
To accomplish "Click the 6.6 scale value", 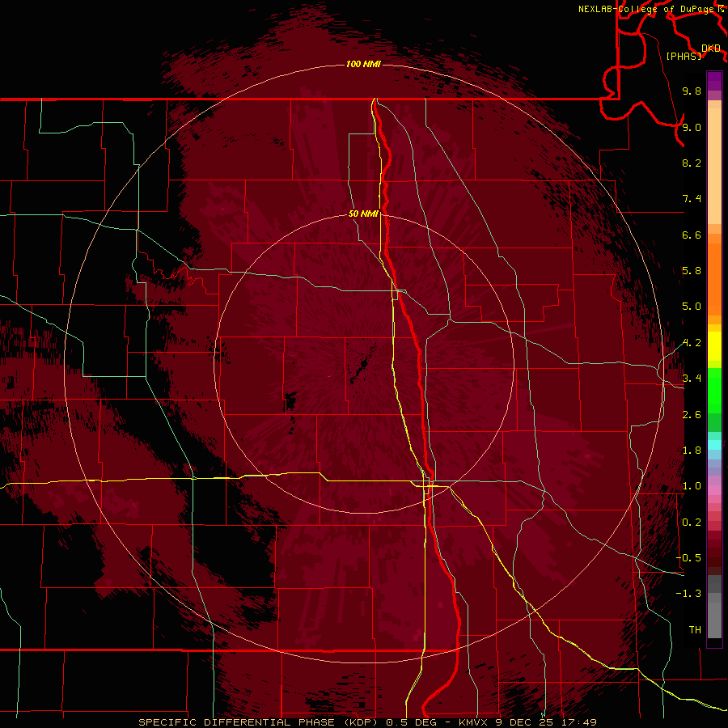I will 692,235.
